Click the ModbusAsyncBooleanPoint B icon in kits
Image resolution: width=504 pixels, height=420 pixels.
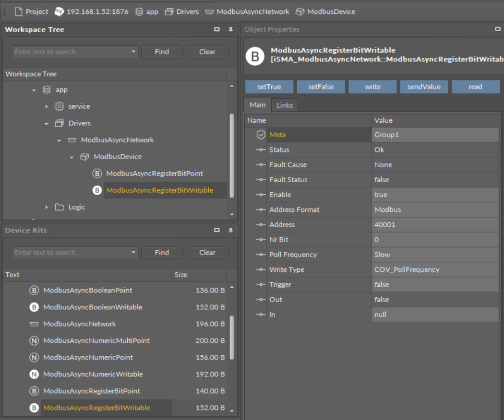coord(34,290)
